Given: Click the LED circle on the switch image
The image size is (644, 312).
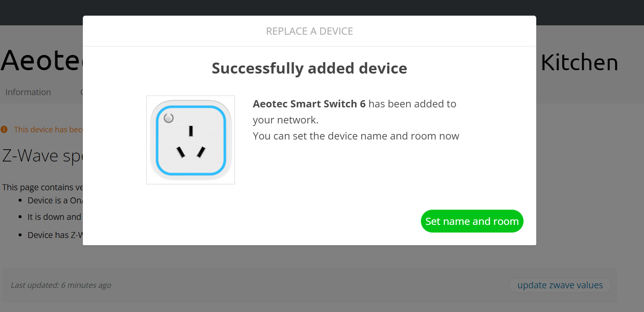Looking at the screenshot, I should point(169,118).
